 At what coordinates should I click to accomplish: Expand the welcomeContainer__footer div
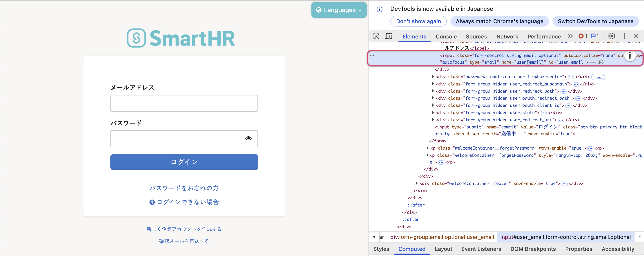[x=416, y=183]
